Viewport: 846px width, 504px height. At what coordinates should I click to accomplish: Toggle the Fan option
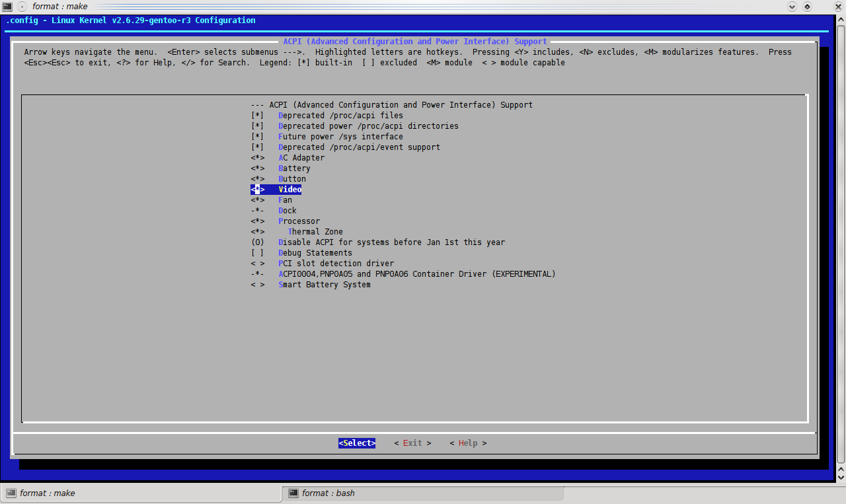click(x=271, y=200)
